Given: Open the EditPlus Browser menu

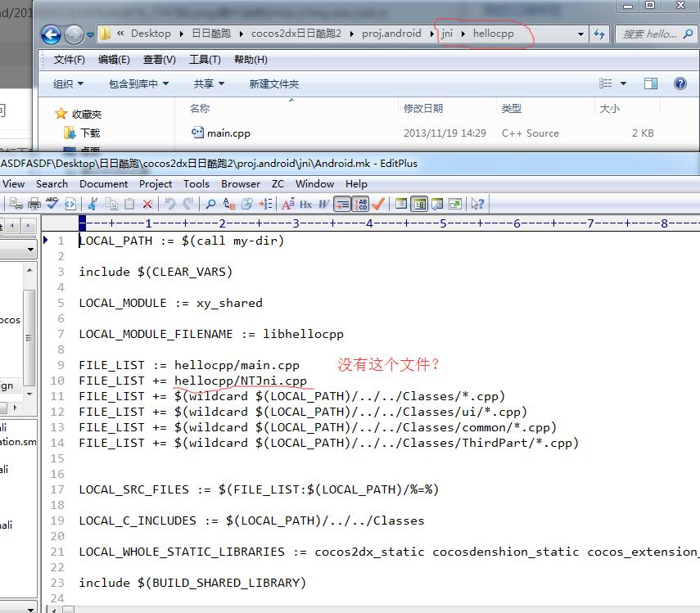Looking at the screenshot, I should [241, 184].
